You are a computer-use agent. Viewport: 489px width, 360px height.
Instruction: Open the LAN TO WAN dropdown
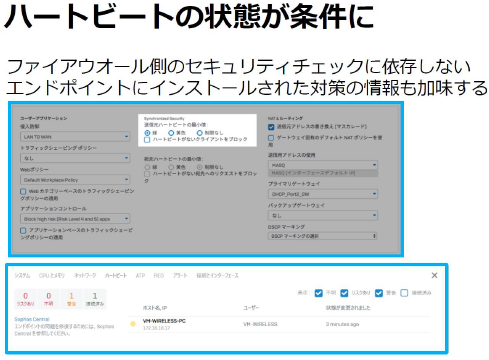pyautogui.click(x=75, y=137)
